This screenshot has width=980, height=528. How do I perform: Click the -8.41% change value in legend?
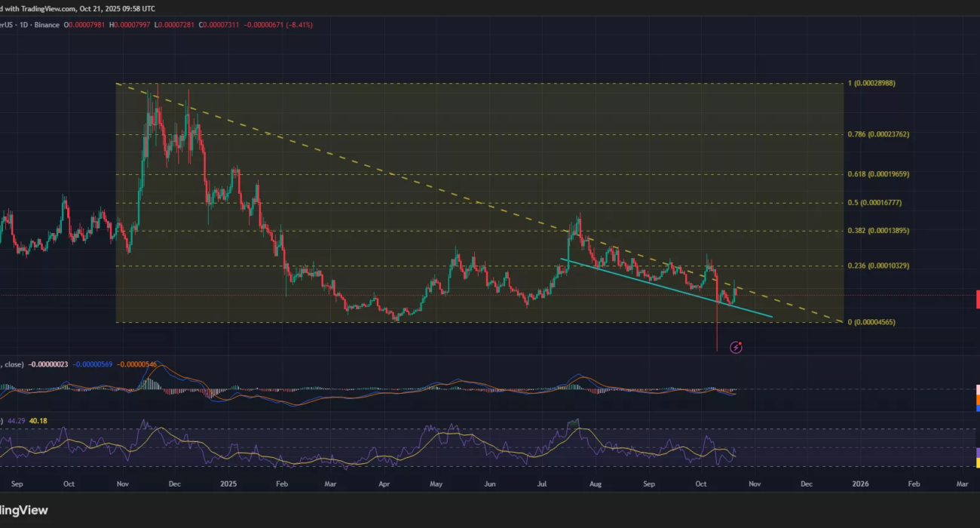pos(297,25)
